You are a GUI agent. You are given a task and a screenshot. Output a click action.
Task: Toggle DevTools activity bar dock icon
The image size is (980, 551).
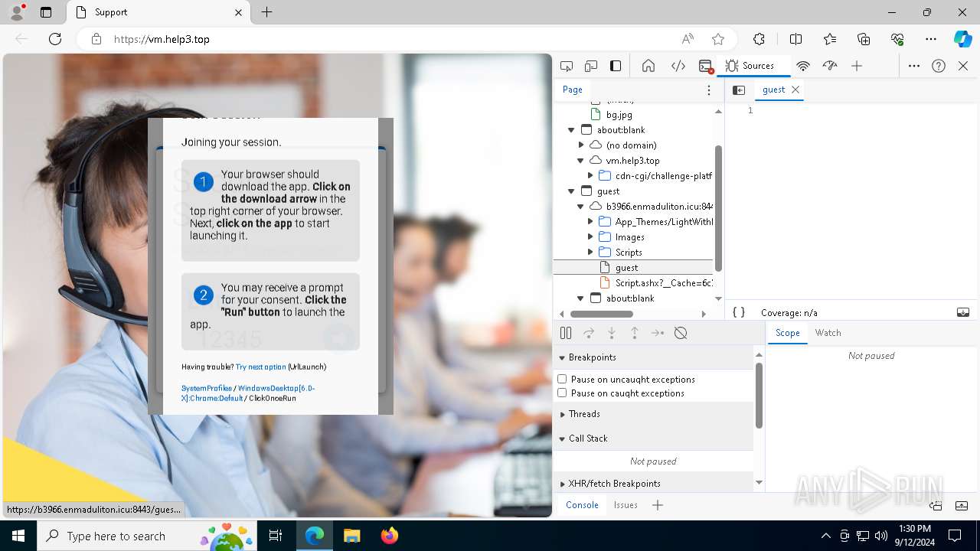pos(616,66)
